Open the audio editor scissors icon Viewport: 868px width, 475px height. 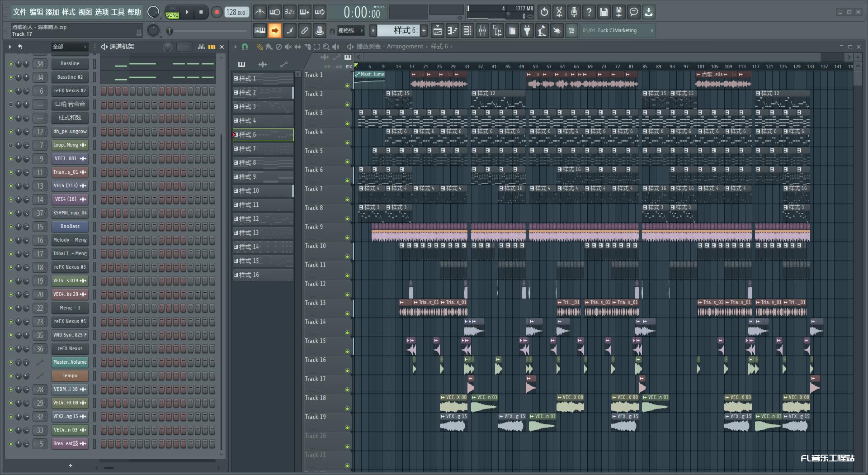(x=559, y=12)
